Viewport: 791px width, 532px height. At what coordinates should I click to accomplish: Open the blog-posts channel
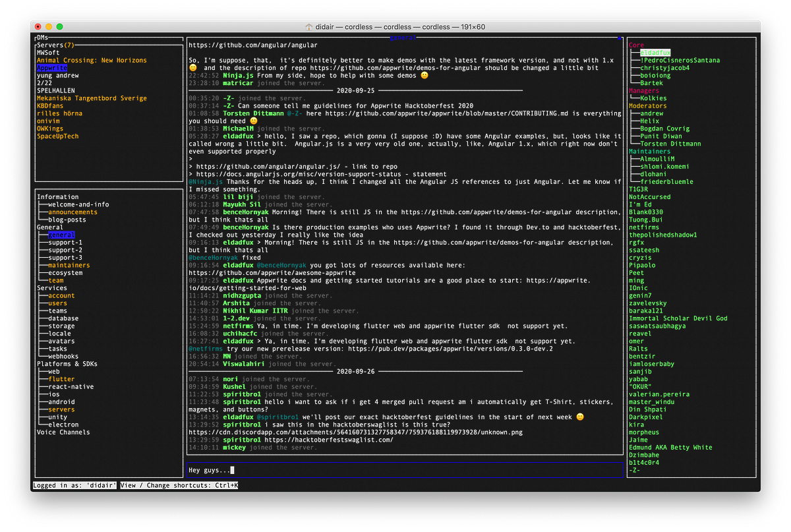coord(67,220)
